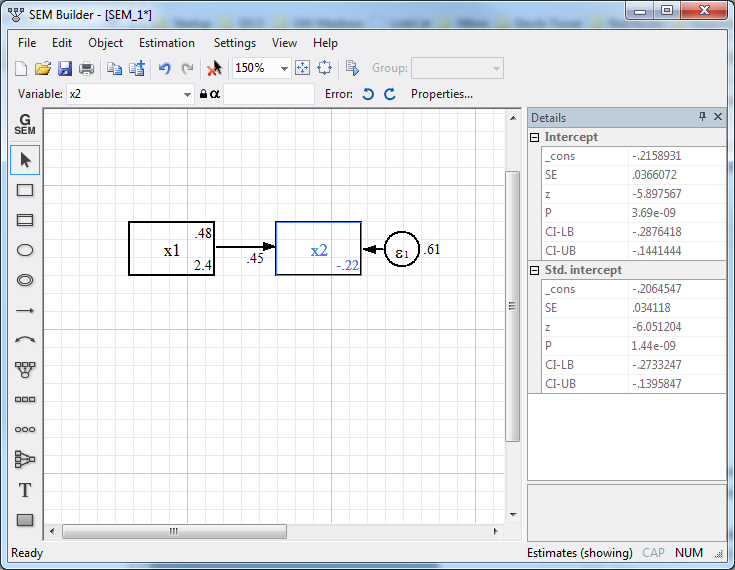Choose the Add Path arrow tool
This screenshot has width=735, height=570.
[x=25, y=311]
